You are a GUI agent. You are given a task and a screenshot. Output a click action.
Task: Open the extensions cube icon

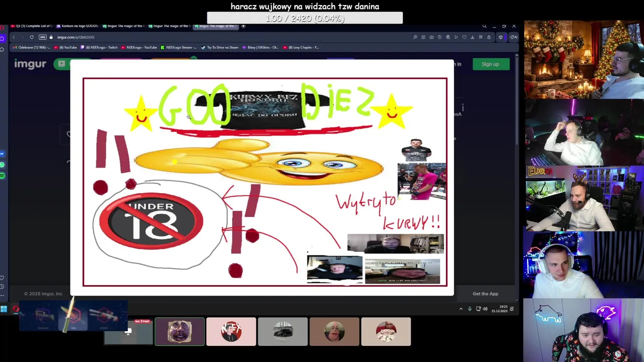[500, 37]
